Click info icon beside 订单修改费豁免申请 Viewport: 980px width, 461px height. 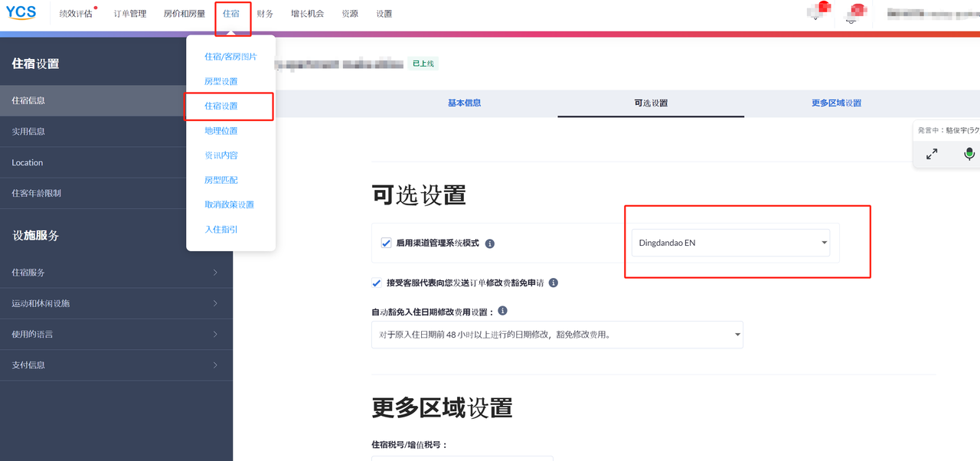coord(554,283)
